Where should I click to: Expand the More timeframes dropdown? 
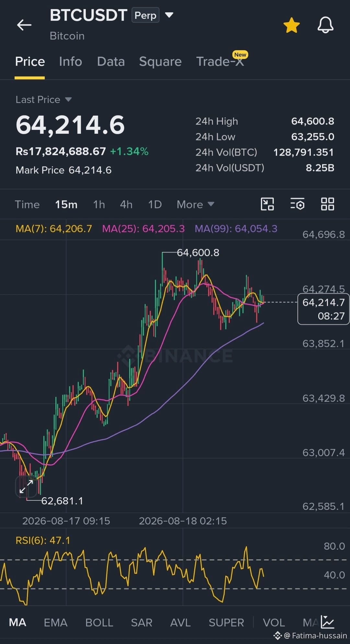(x=195, y=204)
